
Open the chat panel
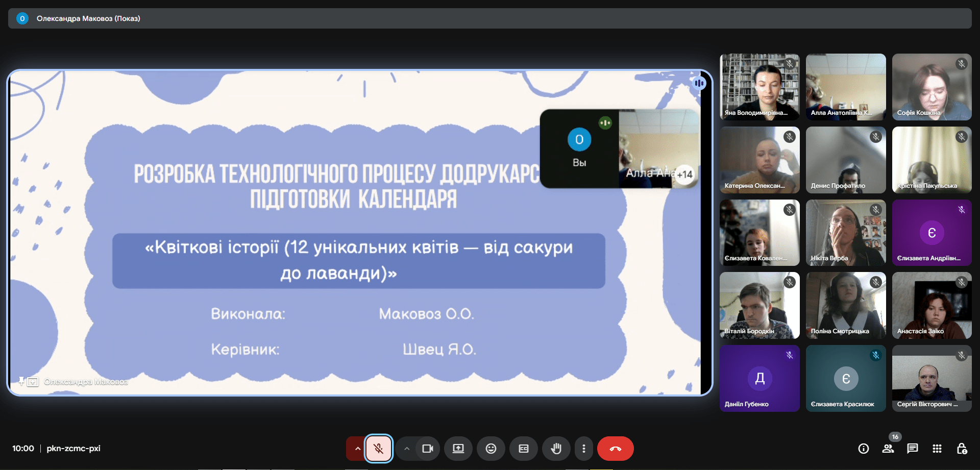913,449
